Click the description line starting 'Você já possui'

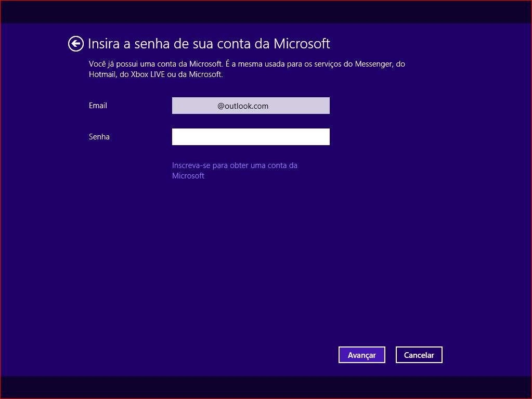pyautogui.click(x=247, y=64)
